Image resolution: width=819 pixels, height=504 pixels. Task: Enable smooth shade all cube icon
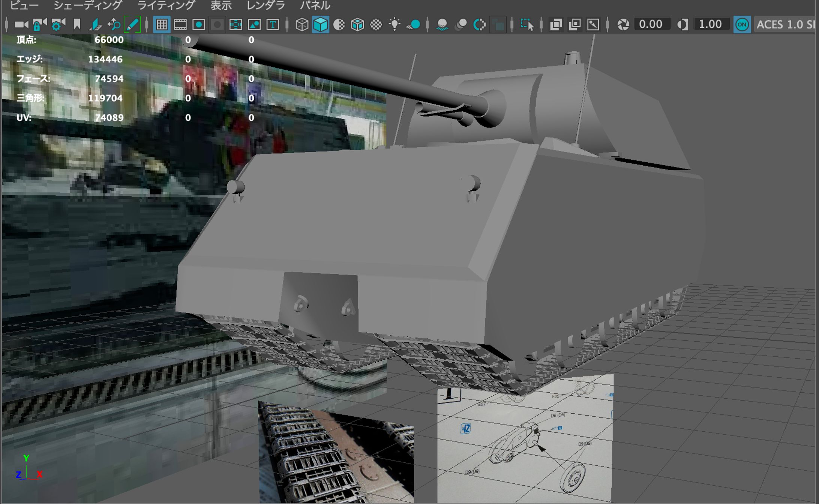tap(321, 25)
